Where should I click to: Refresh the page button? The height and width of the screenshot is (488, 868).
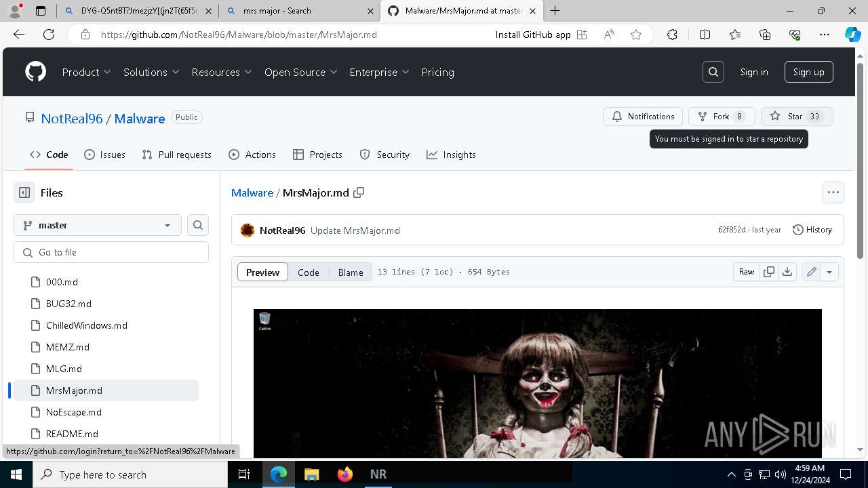(x=49, y=35)
